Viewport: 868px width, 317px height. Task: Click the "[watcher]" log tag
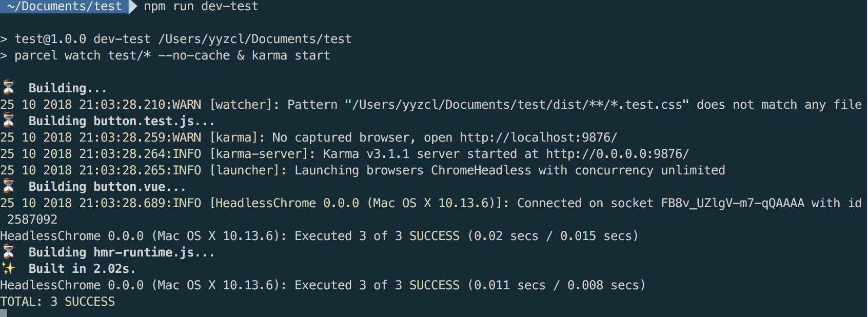point(244,105)
